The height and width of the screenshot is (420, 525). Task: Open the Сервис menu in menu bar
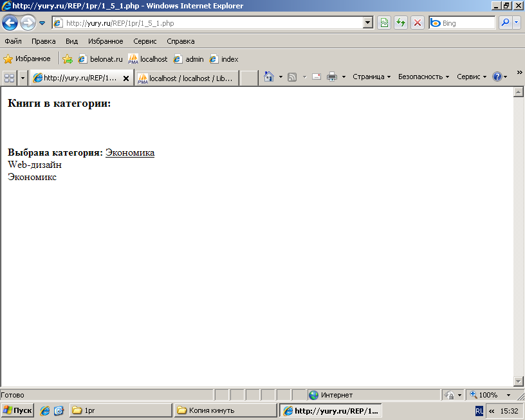click(x=145, y=41)
